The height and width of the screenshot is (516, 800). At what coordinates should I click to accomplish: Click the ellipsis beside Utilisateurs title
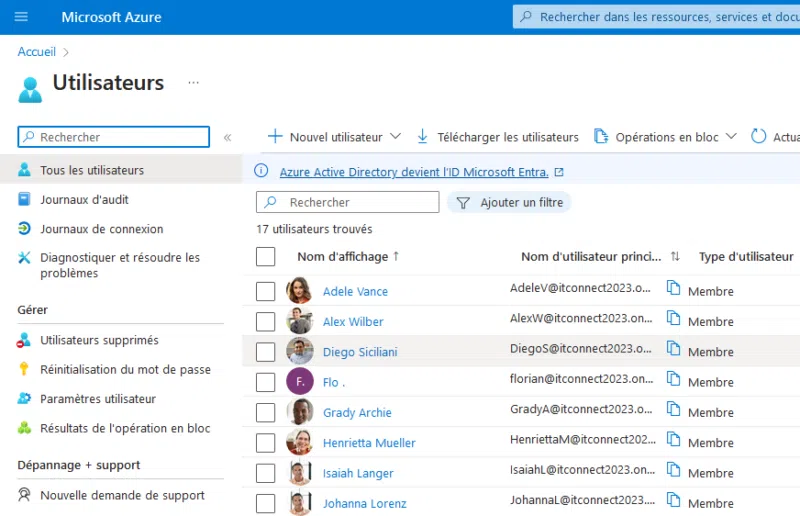(x=194, y=82)
